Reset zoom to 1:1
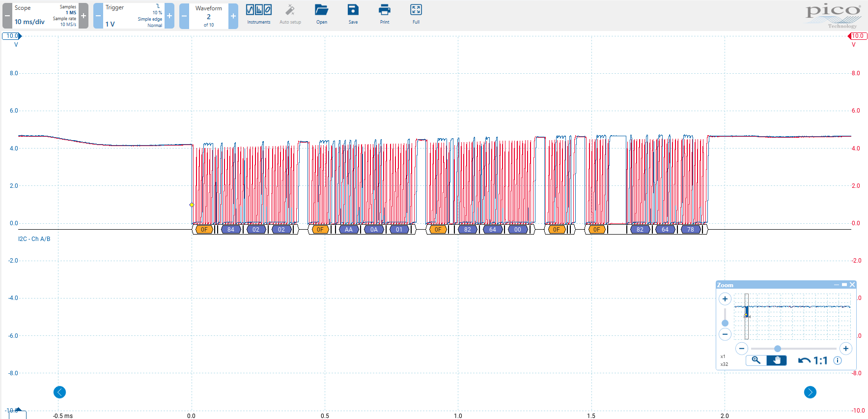This screenshot has width=868, height=419. pyautogui.click(x=820, y=360)
